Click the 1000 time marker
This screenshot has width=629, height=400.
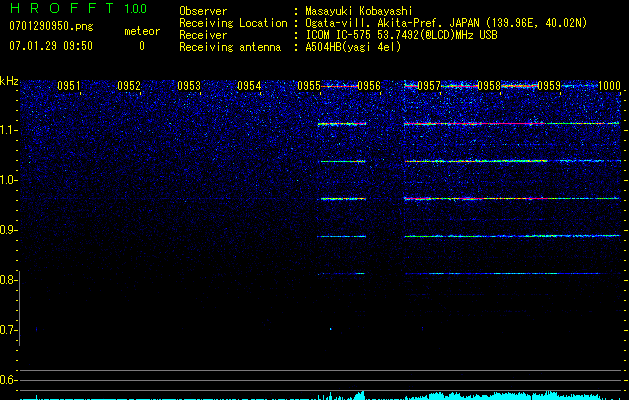pyautogui.click(x=609, y=86)
